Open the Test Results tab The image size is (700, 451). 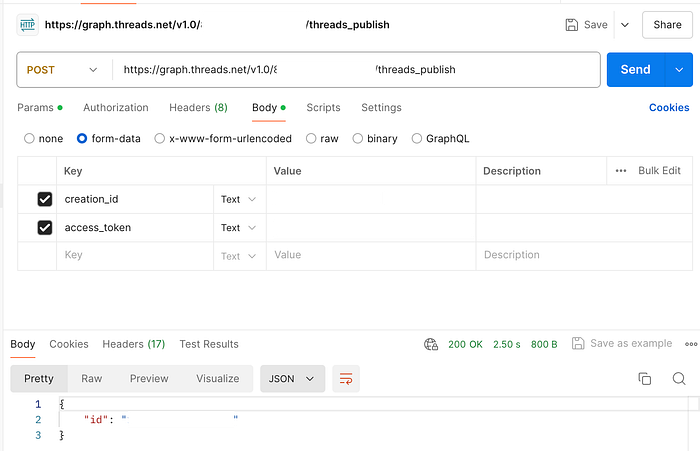click(x=209, y=344)
